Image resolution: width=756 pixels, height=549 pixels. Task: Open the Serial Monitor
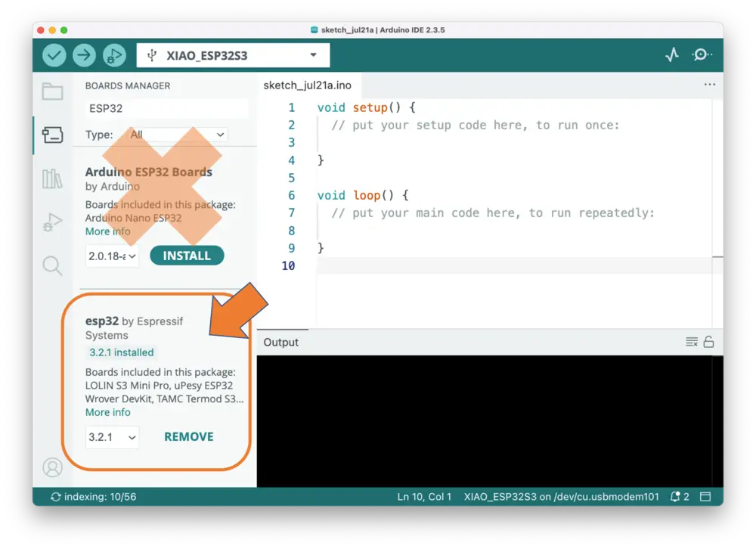click(702, 55)
